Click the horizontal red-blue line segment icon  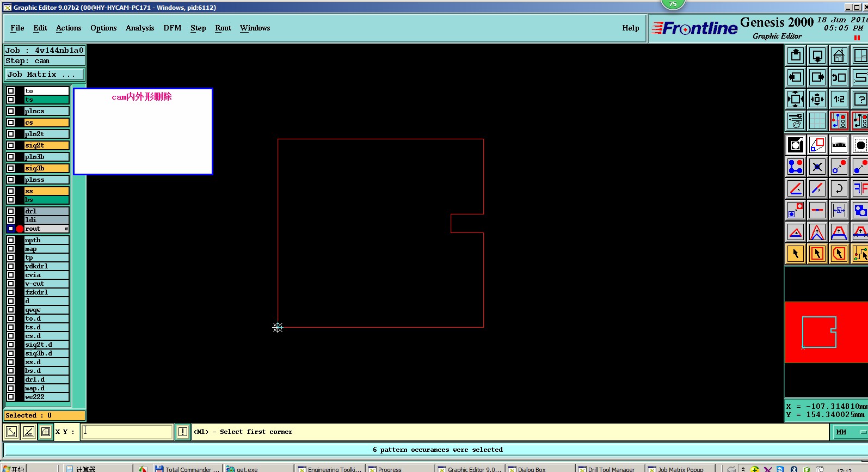coord(817,210)
